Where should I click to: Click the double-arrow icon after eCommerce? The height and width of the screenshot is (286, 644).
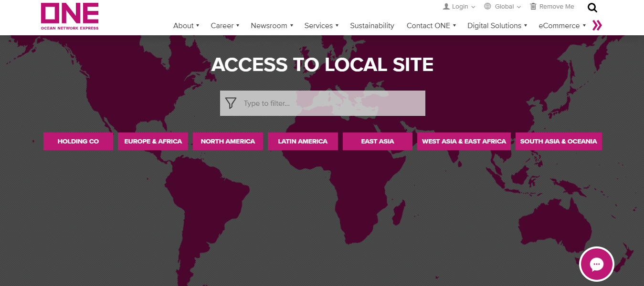pos(597,25)
